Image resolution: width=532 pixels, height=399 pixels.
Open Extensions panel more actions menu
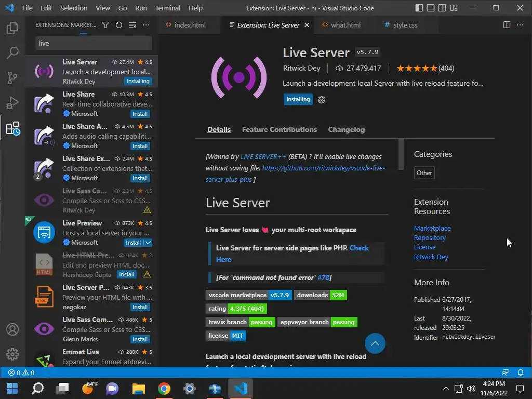pos(146,25)
